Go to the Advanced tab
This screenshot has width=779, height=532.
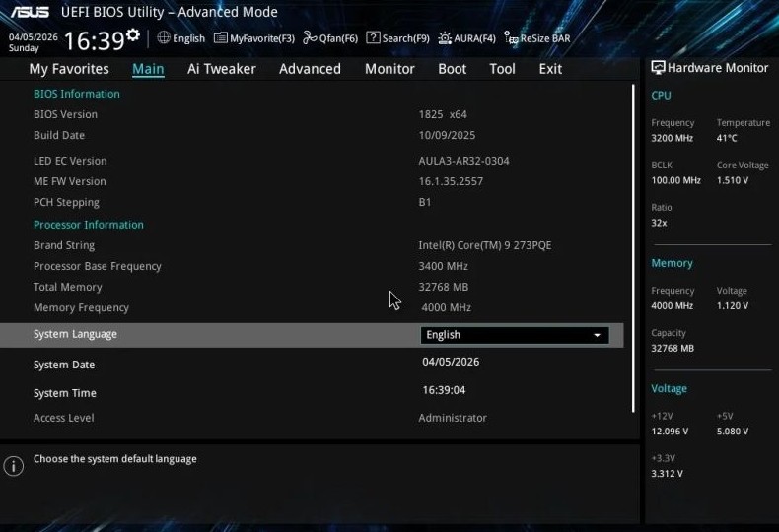[310, 69]
